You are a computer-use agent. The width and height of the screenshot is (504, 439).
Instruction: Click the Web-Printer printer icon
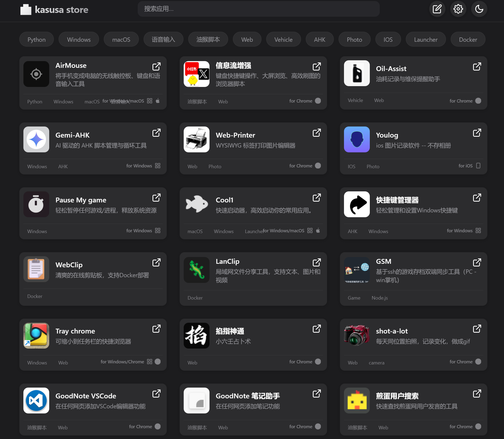pyautogui.click(x=197, y=139)
